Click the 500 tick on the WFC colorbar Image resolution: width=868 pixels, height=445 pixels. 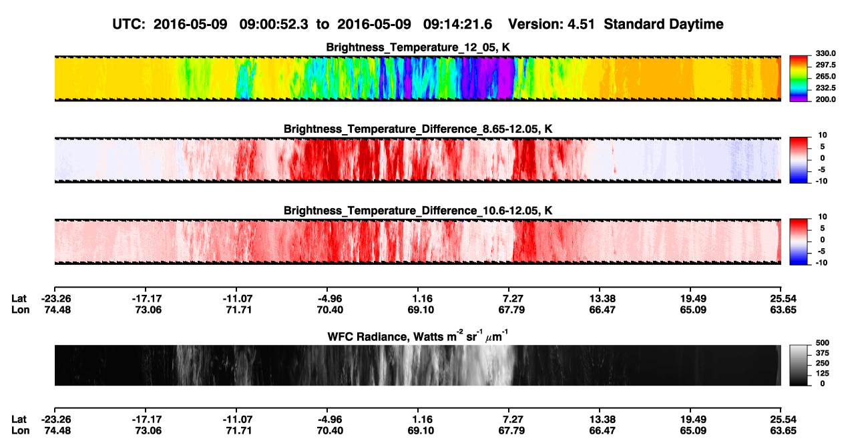point(822,344)
